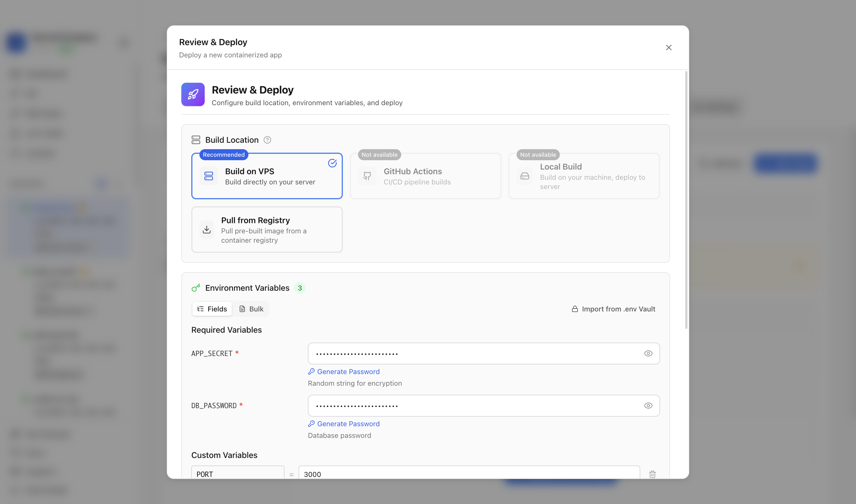Screen dimensions: 856x504
Task: Click the GitHub icon in GitHub Actions card
Action: pos(367,176)
